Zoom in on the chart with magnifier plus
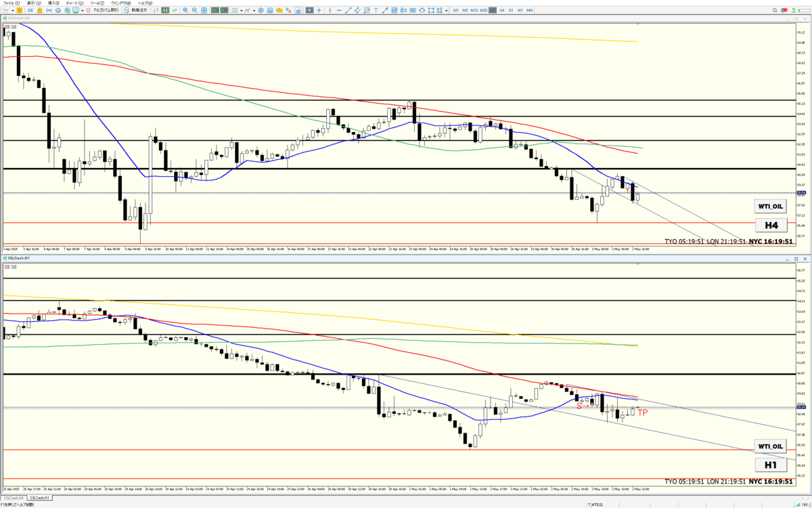 185,10
